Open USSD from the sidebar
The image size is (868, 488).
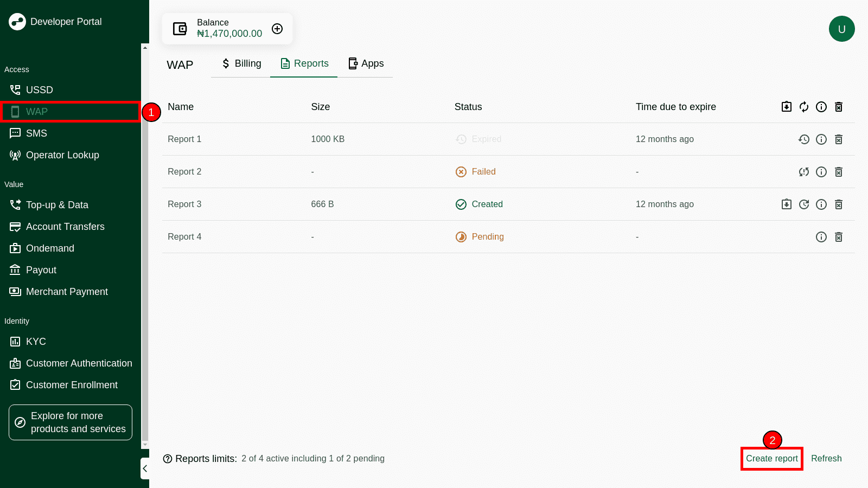click(39, 90)
